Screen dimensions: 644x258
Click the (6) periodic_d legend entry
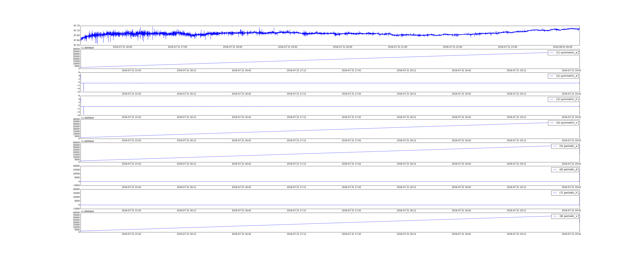tap(565, 170)
